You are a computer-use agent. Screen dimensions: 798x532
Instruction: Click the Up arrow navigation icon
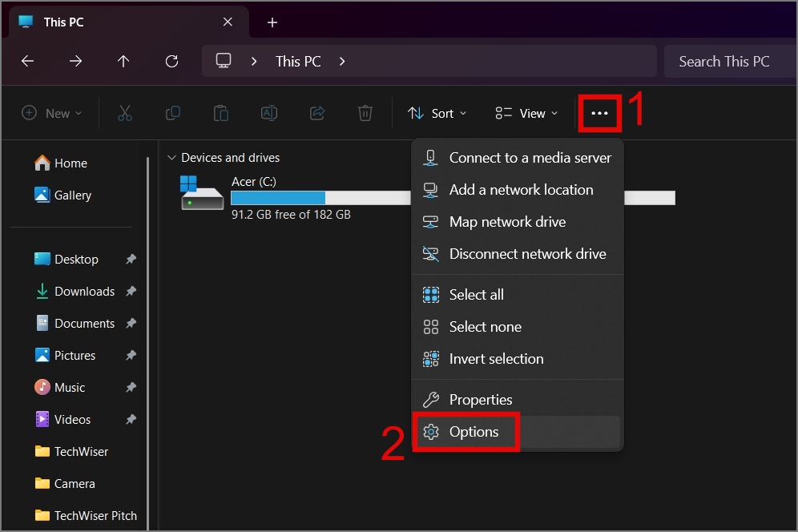pos(123,61)
